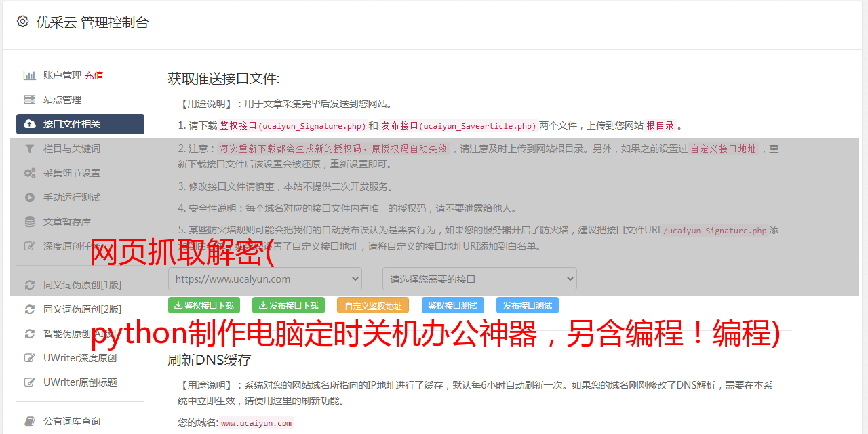
Task: Click the 根目录 highlighted text
Action: coord(660,125)
